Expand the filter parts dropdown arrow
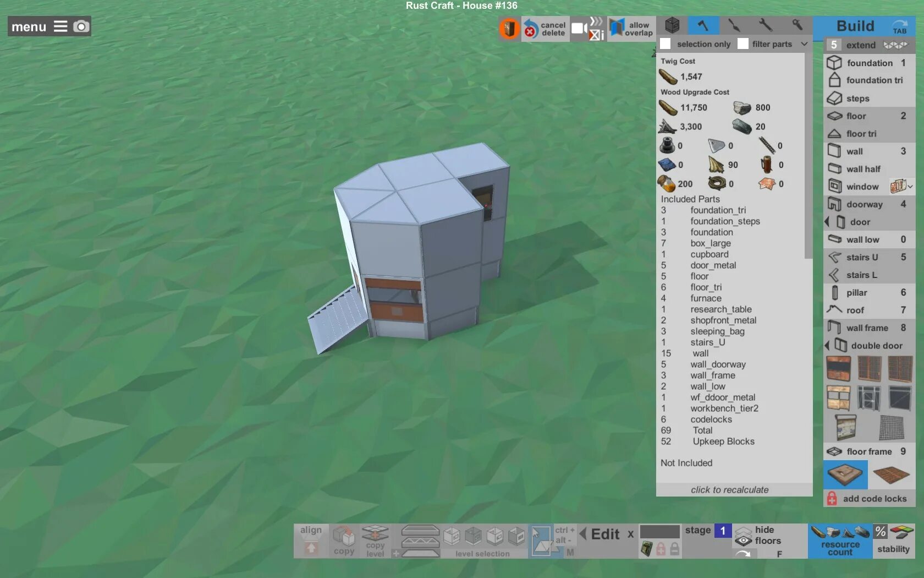The width and height of the screenshot is (924, 578). click(x=804, y=44)
